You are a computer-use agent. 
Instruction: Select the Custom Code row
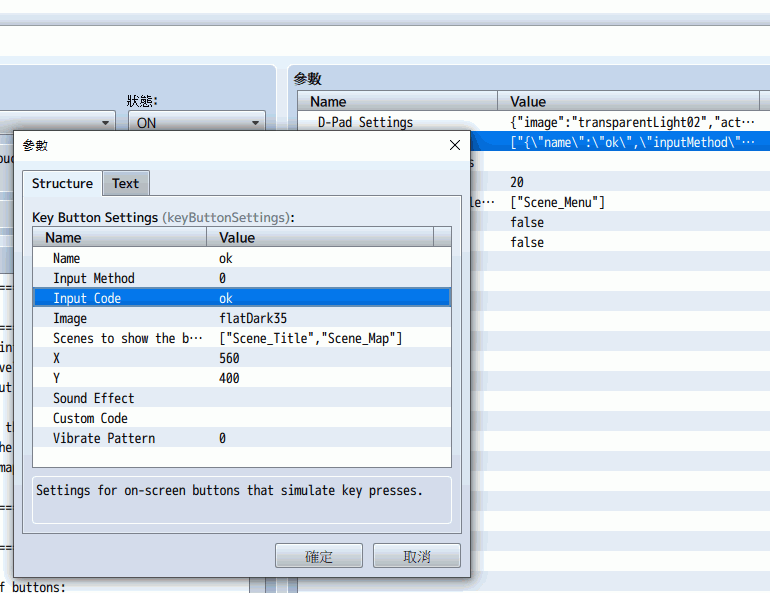point(242,419)
